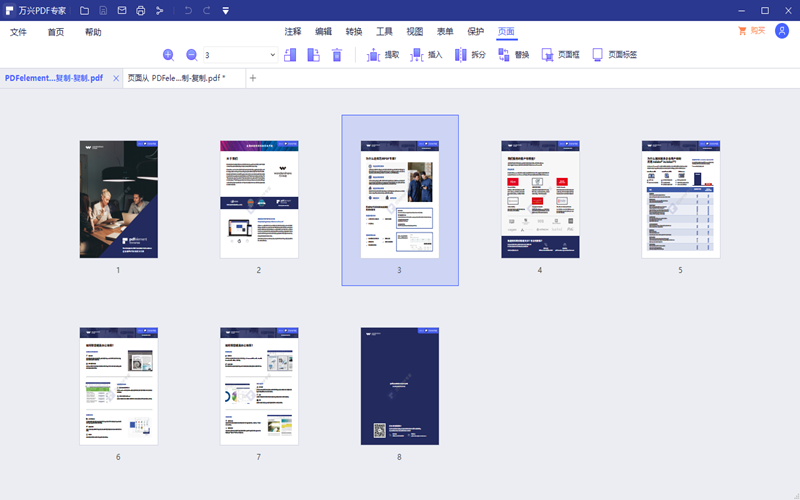Switch to the 保护 tab
800x500 pixels.
[476, 32]
